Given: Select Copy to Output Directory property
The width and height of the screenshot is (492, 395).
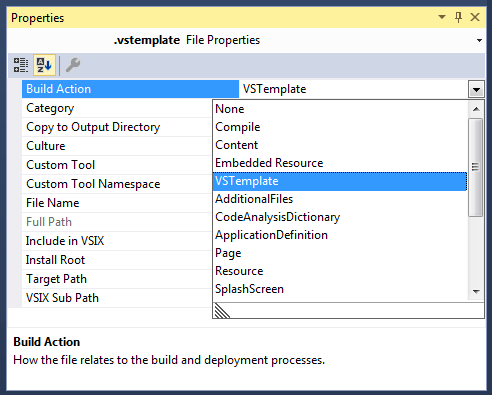Looking at the screenshot, I should pyautogui.click(x=117, y=127).
